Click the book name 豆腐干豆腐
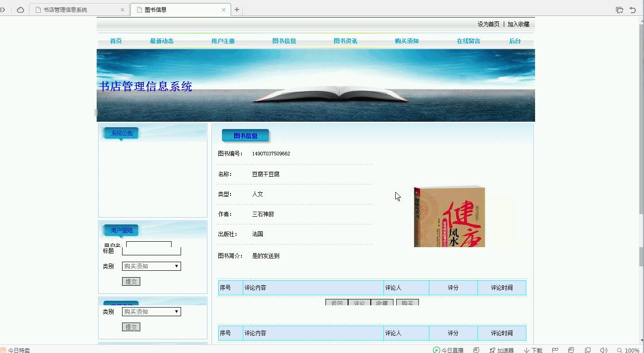The height and width of the screenshot is (353, 644). (265, 174)
